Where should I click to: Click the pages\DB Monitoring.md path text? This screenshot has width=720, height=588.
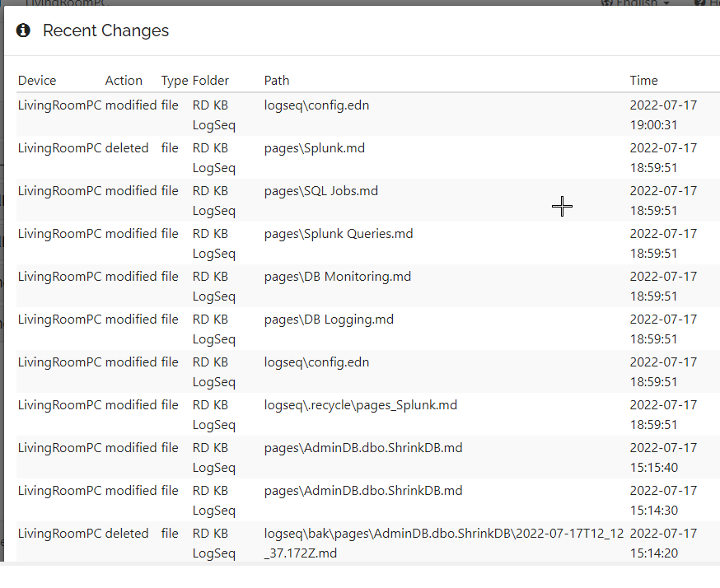click(x=337, y=276)
